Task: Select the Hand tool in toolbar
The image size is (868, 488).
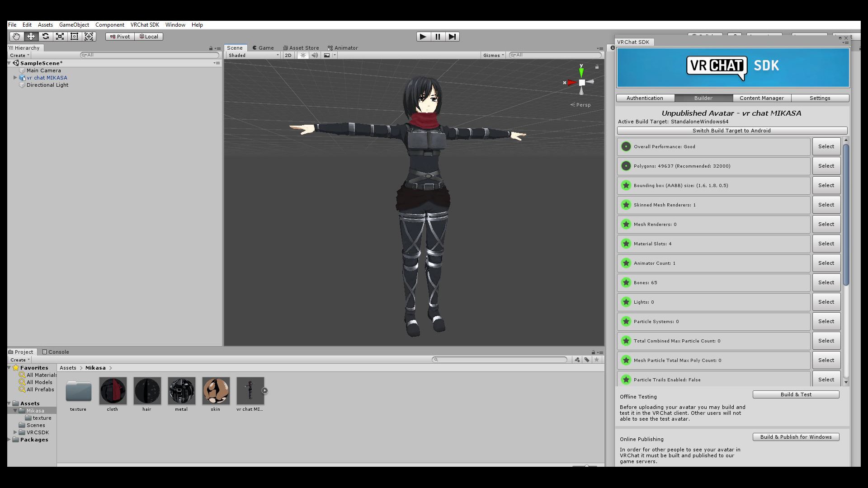Action: click(x=16, y=37)
